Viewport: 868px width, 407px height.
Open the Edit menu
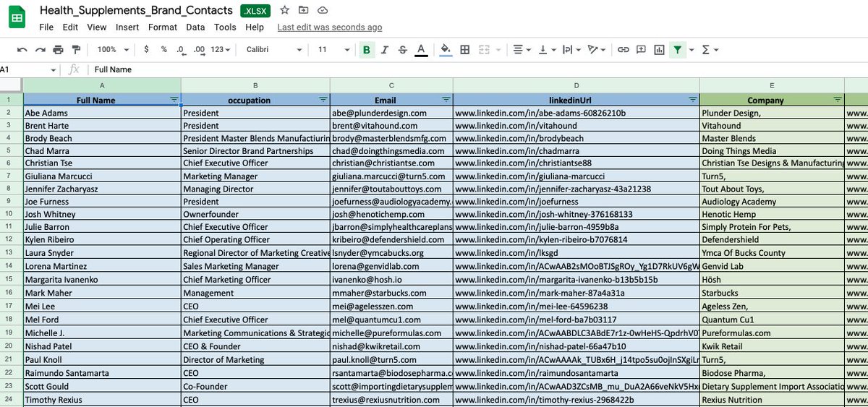click(x=70, y=27)
